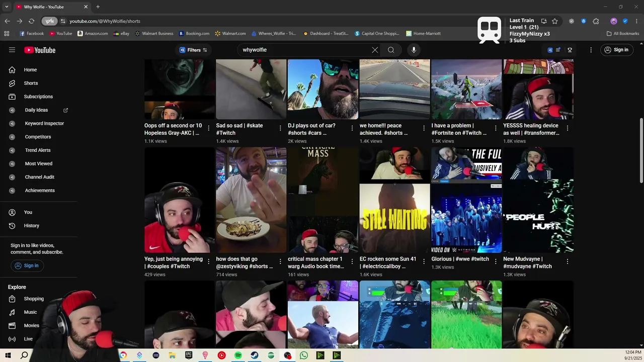This screenshot has width=644, height=362.
Task: Open options menu for 'critical mass chapter 1'
Action: coord(352,261)
